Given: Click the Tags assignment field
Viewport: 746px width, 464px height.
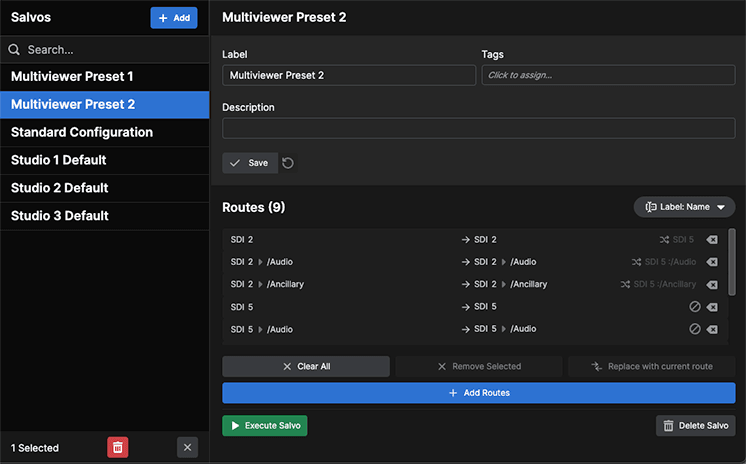Looking at the screenshot, I should (x=608, y=75).
